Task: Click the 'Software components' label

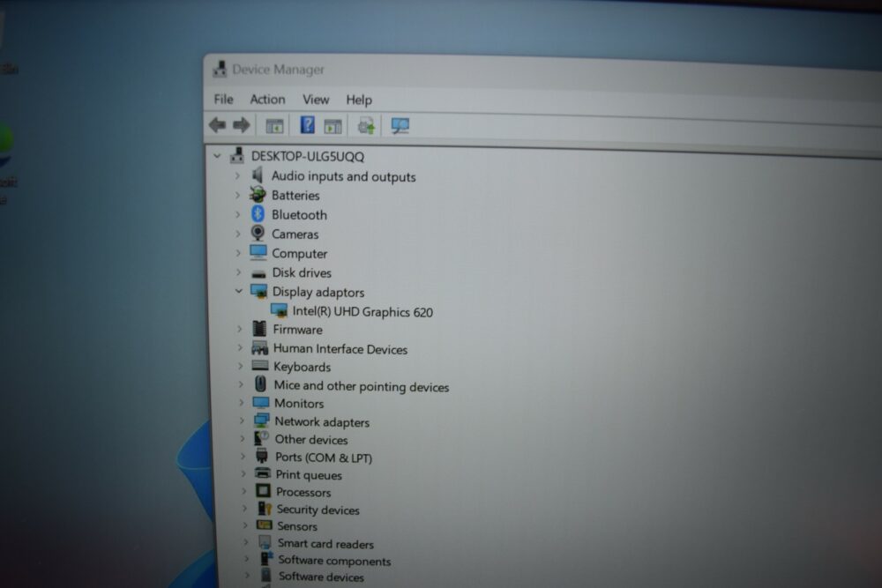Action: point(334,561)
